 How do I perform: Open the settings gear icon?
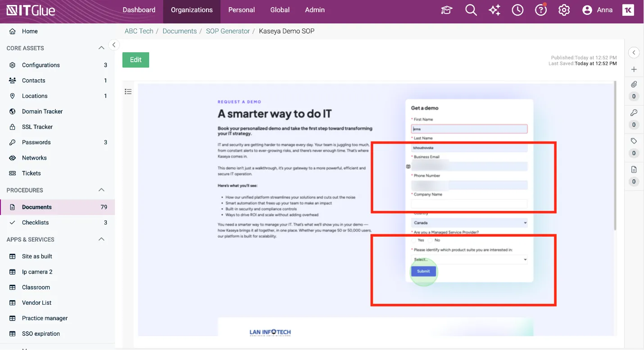pyautogui.click(x=564, y=10)
